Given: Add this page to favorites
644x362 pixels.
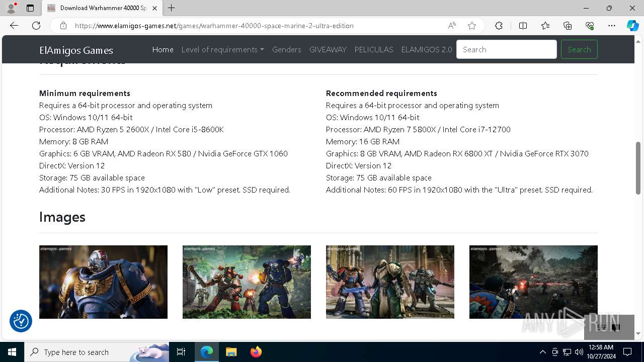Looking at the screenshot, I should click(472, 26).
